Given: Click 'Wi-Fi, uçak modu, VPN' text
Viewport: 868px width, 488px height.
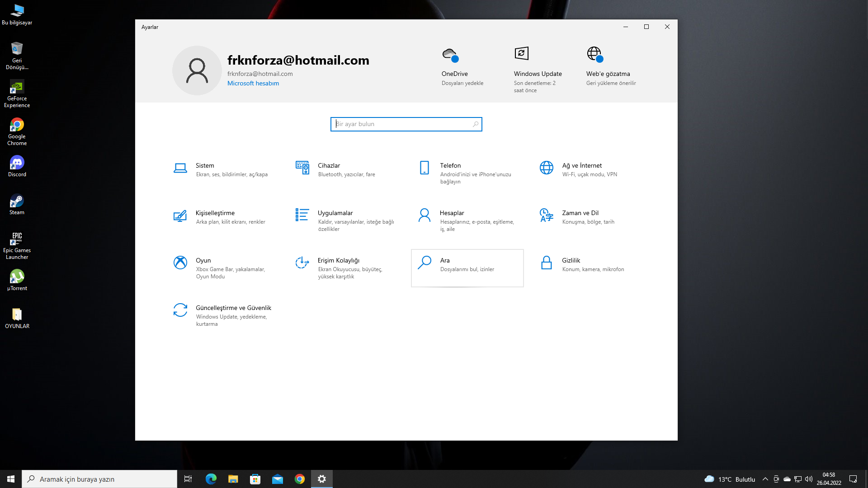Looking at the screenshot, I should pos(590,174).
